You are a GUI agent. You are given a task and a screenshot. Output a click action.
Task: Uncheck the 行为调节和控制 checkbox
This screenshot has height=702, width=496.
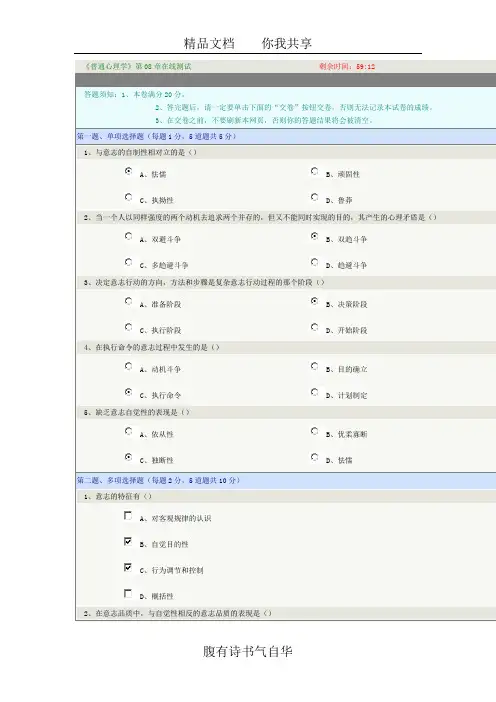(128, 568)
